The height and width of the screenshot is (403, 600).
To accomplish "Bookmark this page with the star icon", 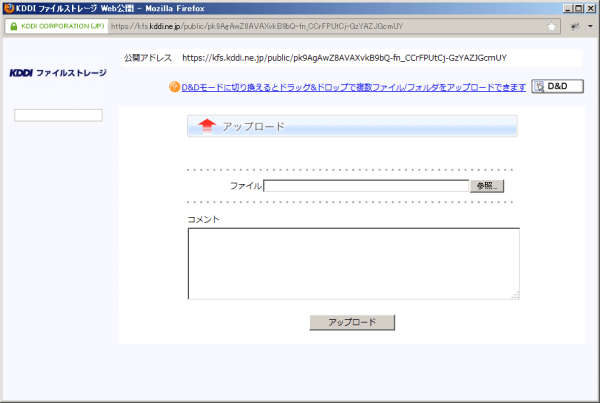I will click(x=552, y=26).
